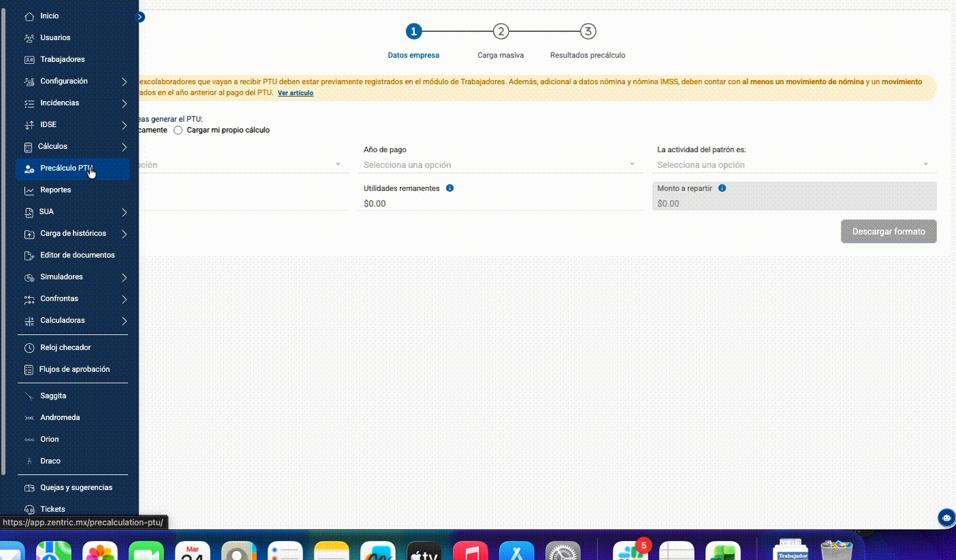Select Cargar mi propio cálculo radio

[178, 130]
